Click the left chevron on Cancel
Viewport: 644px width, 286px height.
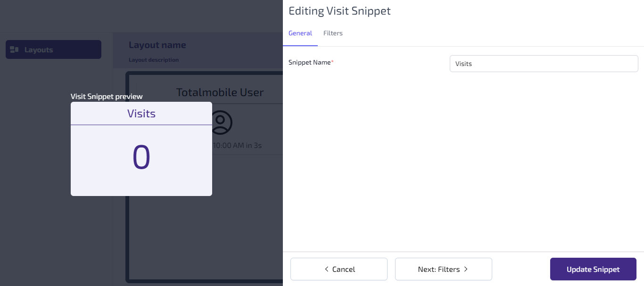(x=326, y=270)
